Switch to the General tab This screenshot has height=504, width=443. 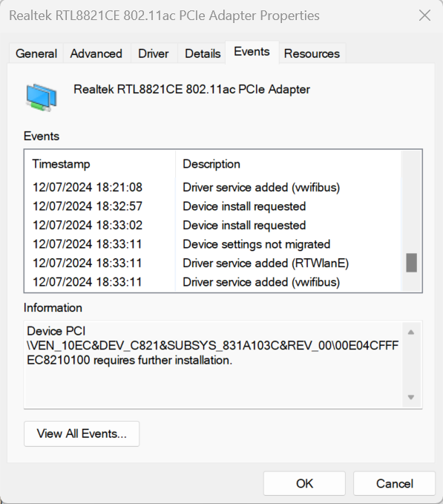coord(36,53)
